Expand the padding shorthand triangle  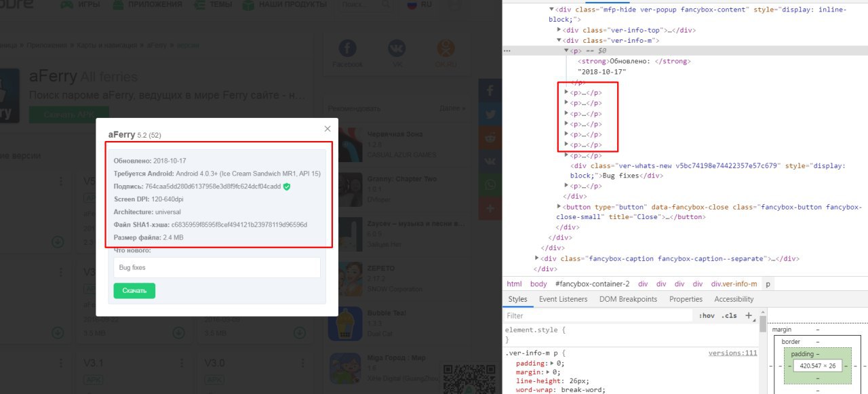pyautogui.click(x=551, y=363)
